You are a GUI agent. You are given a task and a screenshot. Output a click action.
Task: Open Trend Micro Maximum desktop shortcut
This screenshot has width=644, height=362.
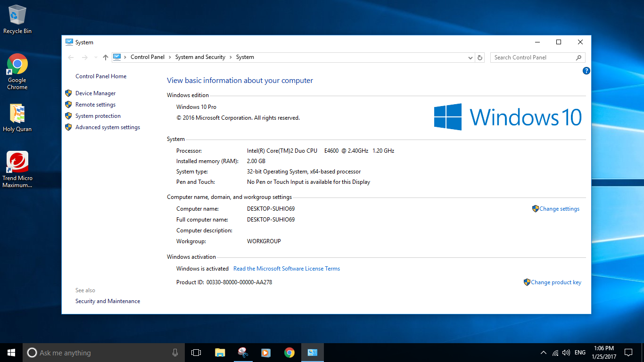(17, 170)
